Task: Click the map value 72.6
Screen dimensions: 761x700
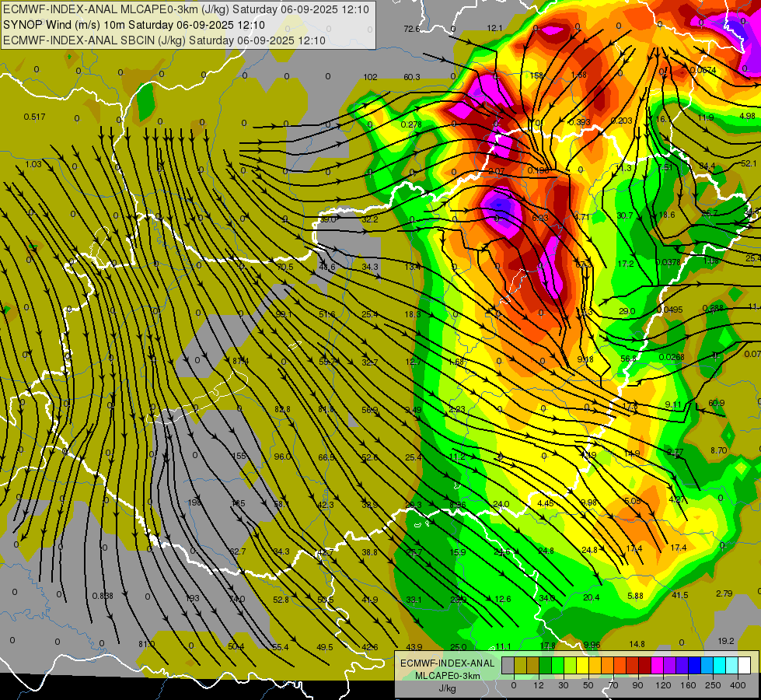Action: click(411, 29)
